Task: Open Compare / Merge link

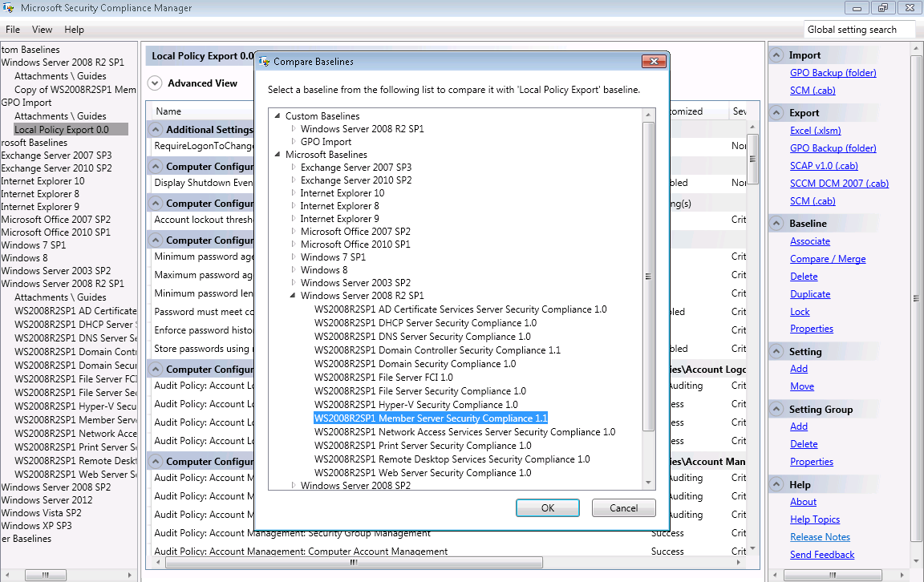Action: [x=828, y=259]
